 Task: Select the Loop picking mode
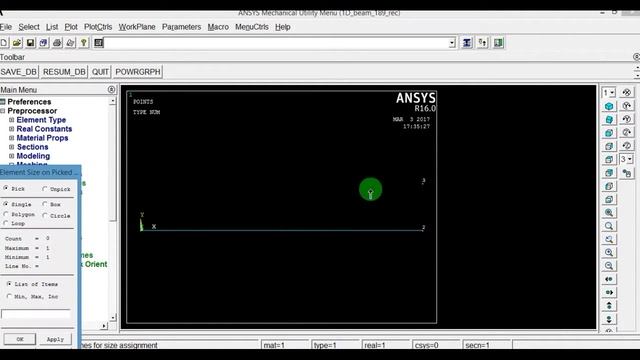coord(6,223)
